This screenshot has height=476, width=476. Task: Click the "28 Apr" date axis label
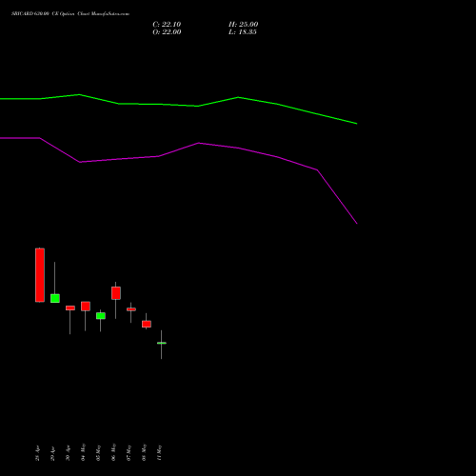point(37,453)
